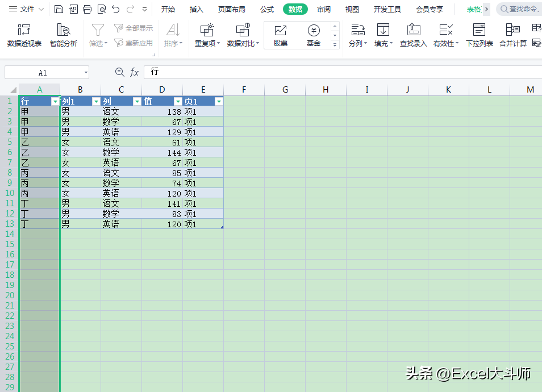
Task: Click the fx insert function icon
Action: (x=134, y=72)
